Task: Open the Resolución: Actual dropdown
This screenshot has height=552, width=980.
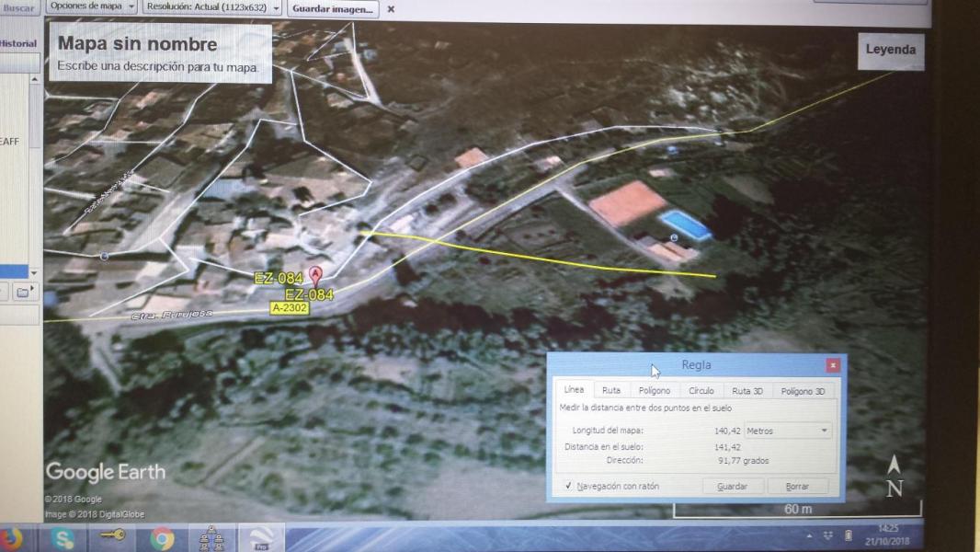Action: pyautogui.click(x=212, y=6)
